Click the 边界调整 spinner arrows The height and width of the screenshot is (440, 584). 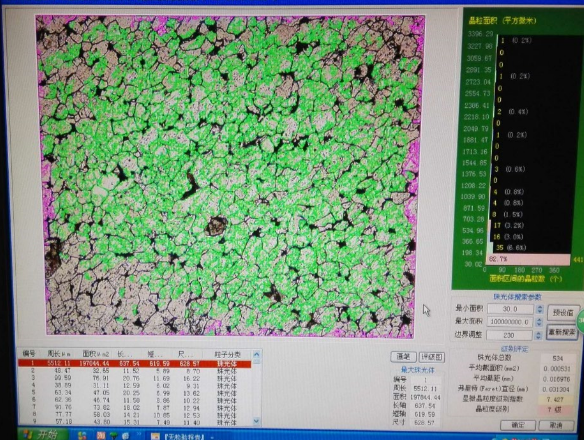pos(539,335)
